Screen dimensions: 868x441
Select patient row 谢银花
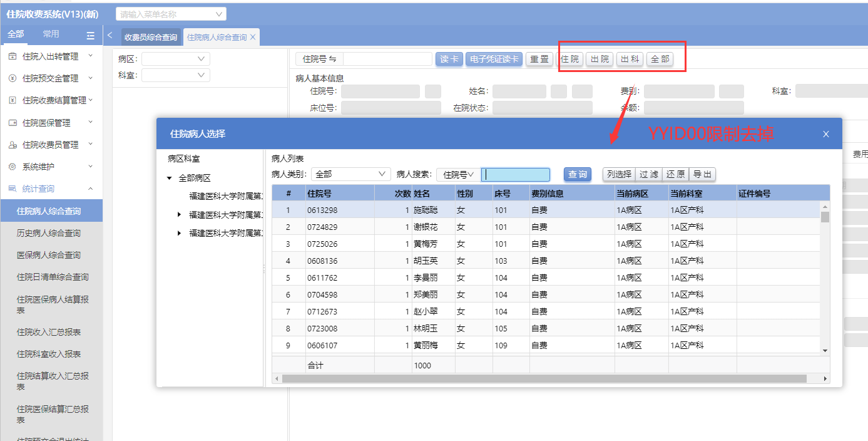click(546, 227)
